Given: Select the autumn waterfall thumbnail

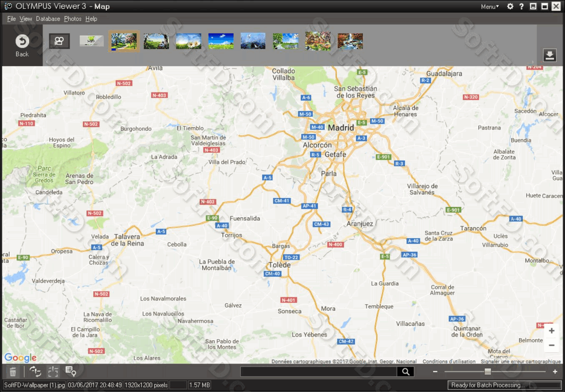Looking at the screenshot, I should coord(350,41).
